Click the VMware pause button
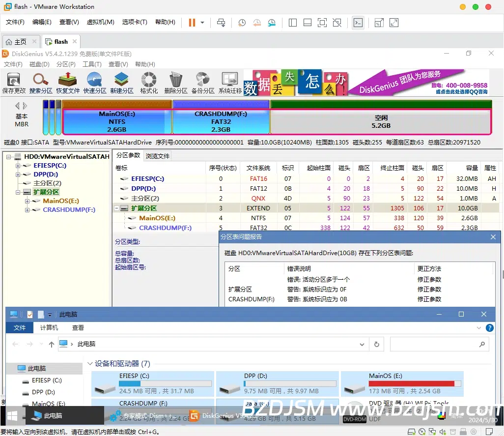 [192, 23]
